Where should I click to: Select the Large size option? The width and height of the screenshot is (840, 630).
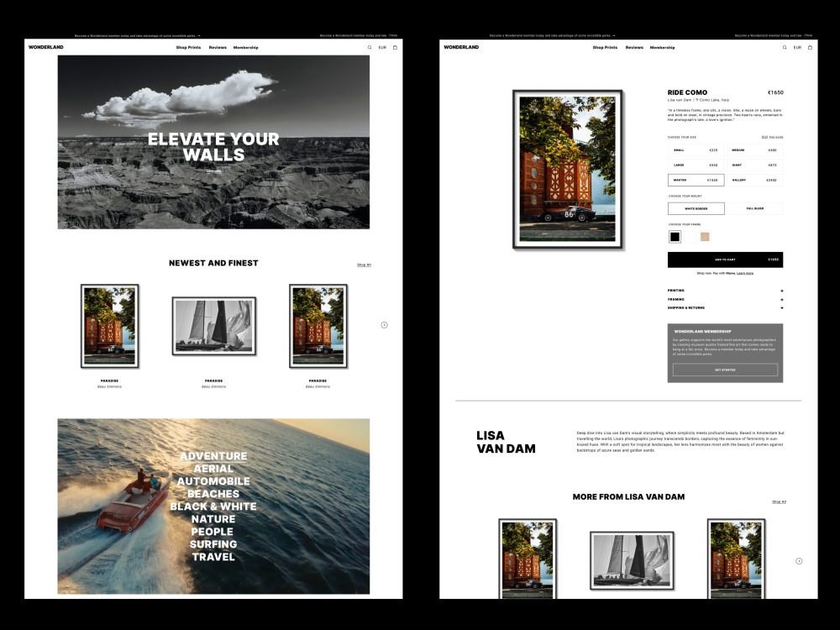point(696,165)
